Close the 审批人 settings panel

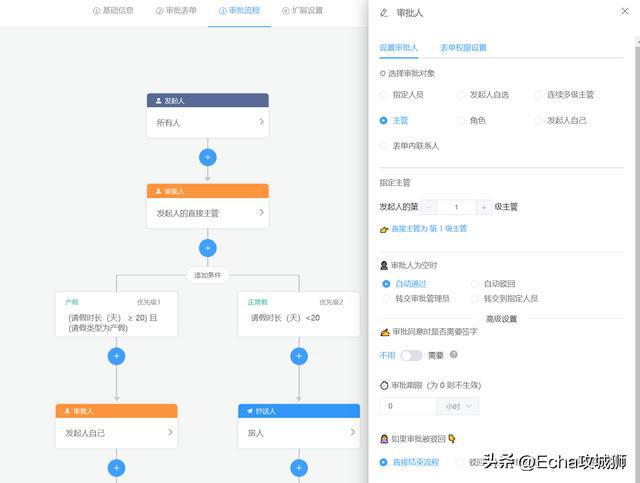[625, 11]
